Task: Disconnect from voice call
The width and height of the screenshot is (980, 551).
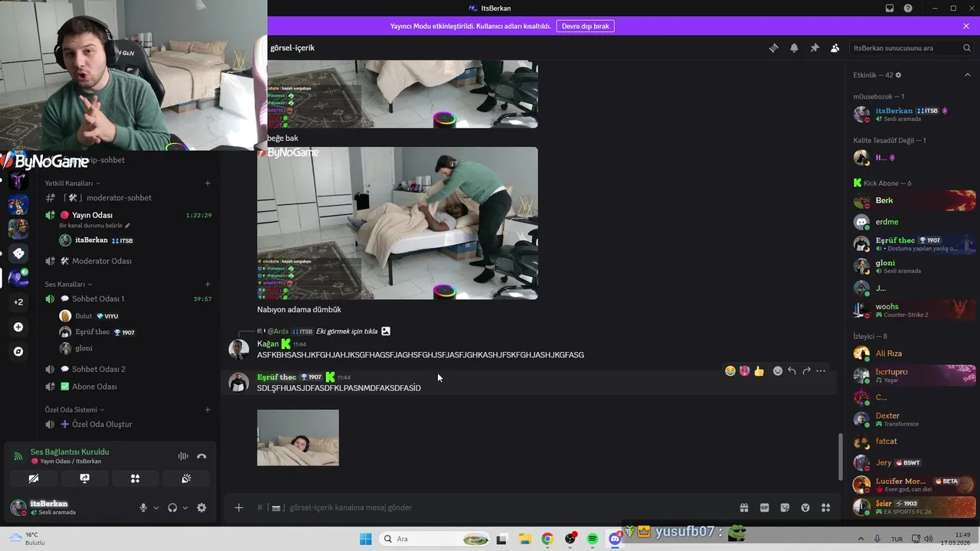Action: pyautogui.click(x=201, y=456)
